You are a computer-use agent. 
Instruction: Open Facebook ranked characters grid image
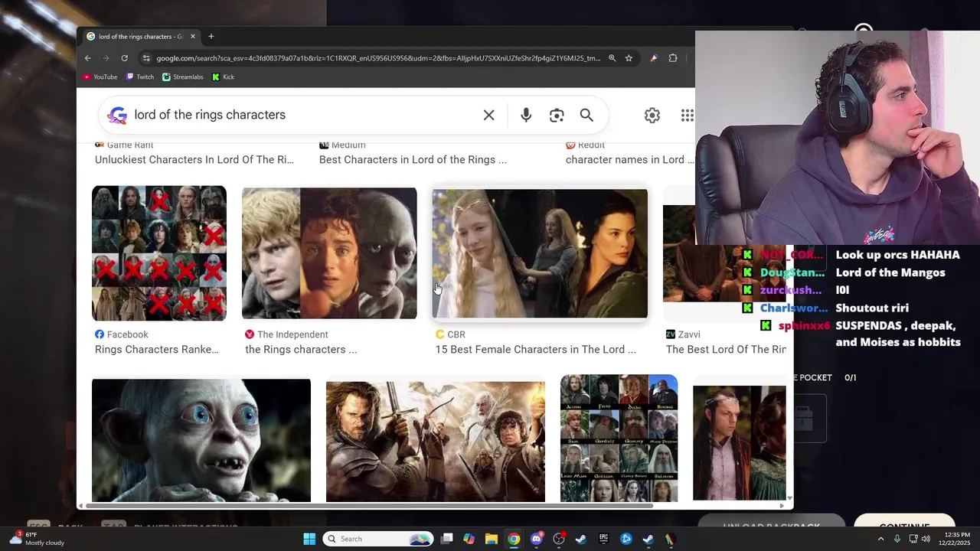click(159, 253)
